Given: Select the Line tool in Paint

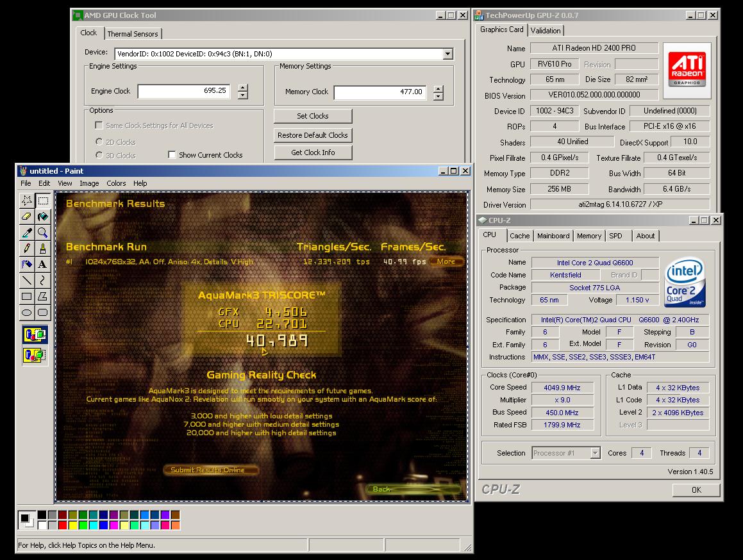Looking at the screenshot, I should point(26,280).
